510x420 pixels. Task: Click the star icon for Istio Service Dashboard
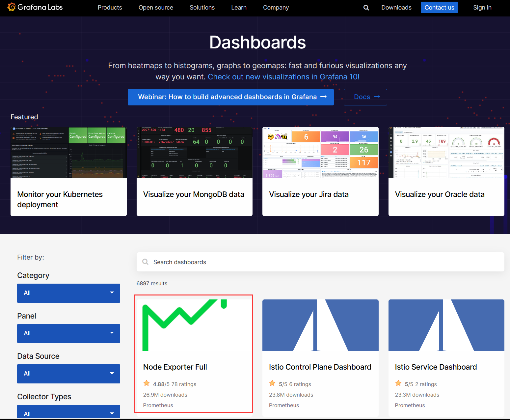pyautogui.click(x=398, y=383)
